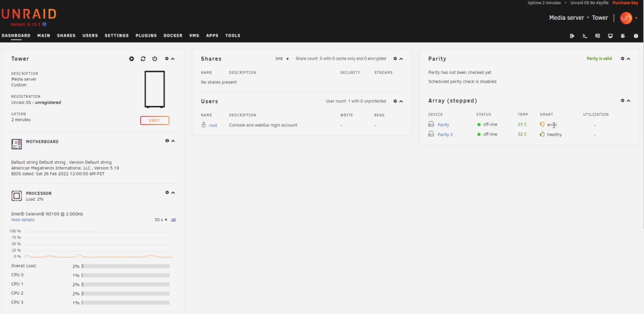The width and height of the screenshot is (644, 314).
Task: Open the feedback icon in the header
Action: point(597,36)
